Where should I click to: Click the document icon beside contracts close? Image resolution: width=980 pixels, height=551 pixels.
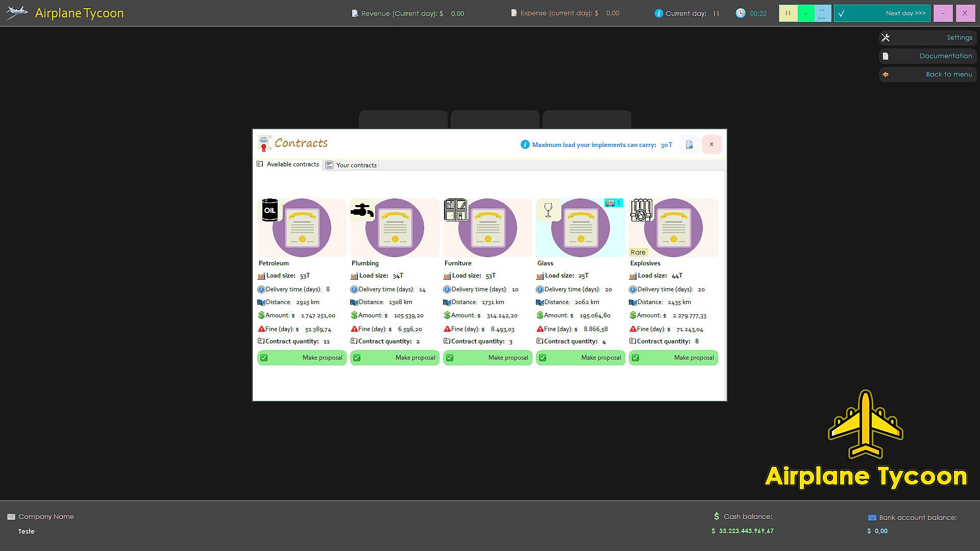[689, 144]
